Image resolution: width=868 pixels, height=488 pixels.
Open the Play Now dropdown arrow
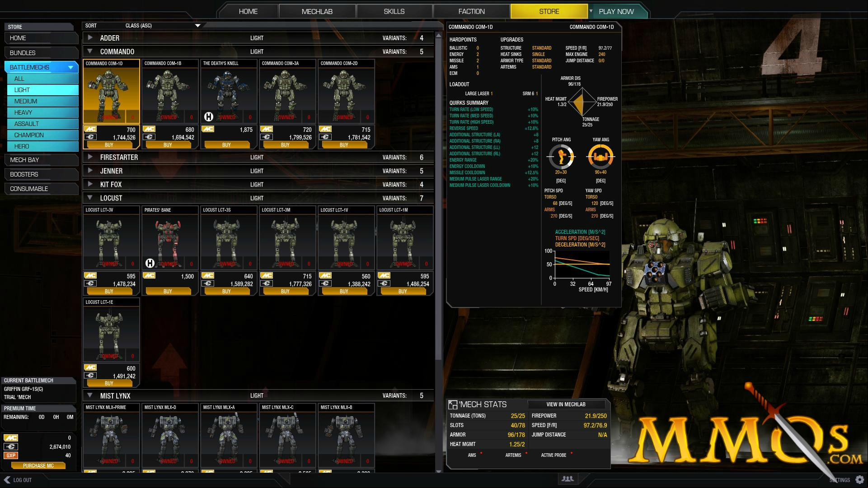coord(591,11)
